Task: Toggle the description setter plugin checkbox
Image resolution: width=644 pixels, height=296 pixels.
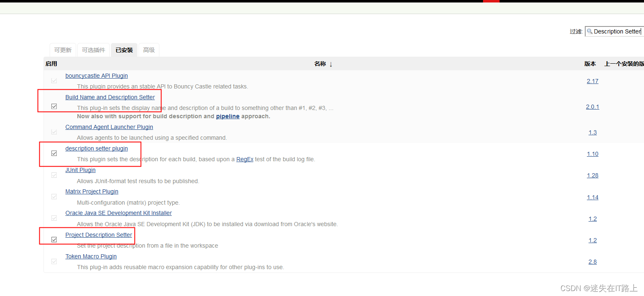Action: [54, 153]
